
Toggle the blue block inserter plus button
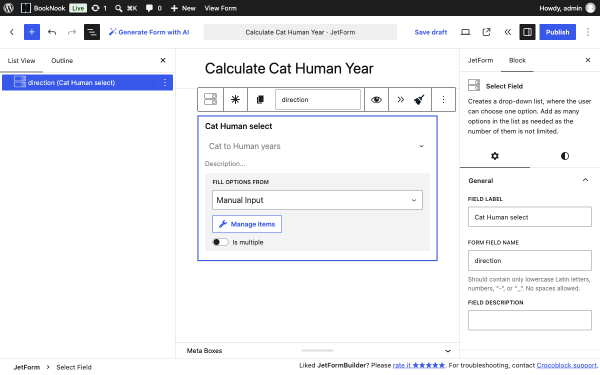[x=32, y=32]
